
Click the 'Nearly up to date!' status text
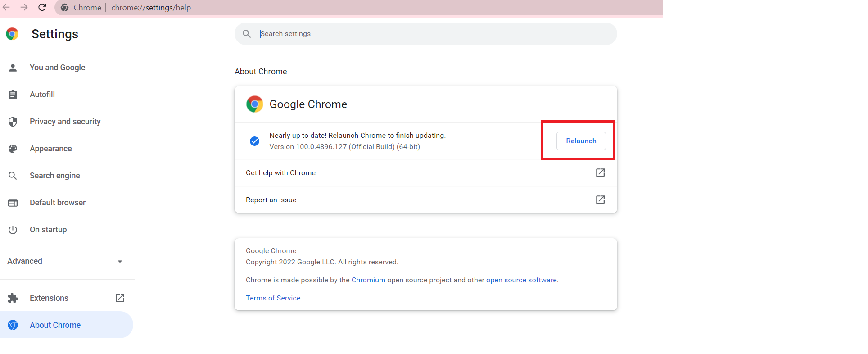(x=357, y=136)
